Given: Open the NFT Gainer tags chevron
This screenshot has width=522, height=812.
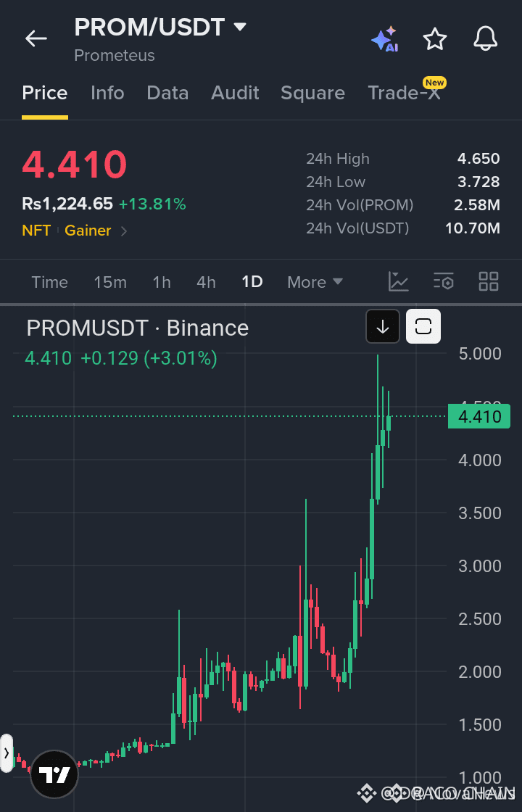Looking at the screenshot, I should click(124, 231).
